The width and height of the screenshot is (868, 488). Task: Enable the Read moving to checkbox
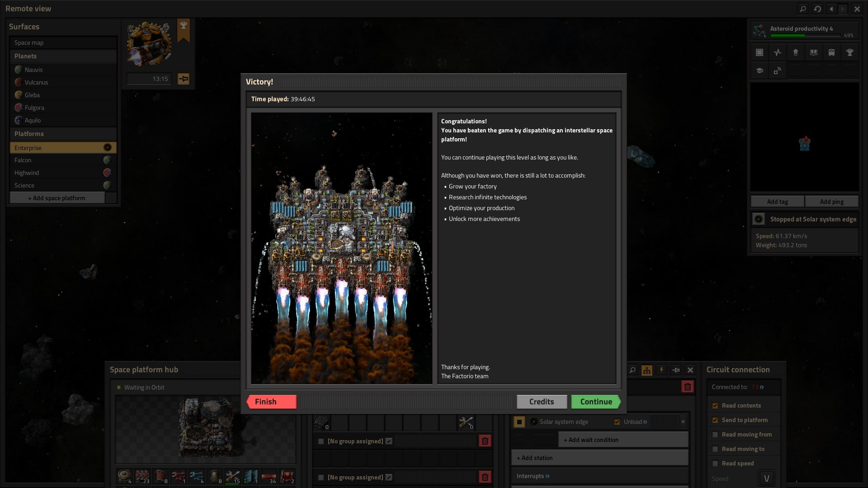click(x=715, y=449)
